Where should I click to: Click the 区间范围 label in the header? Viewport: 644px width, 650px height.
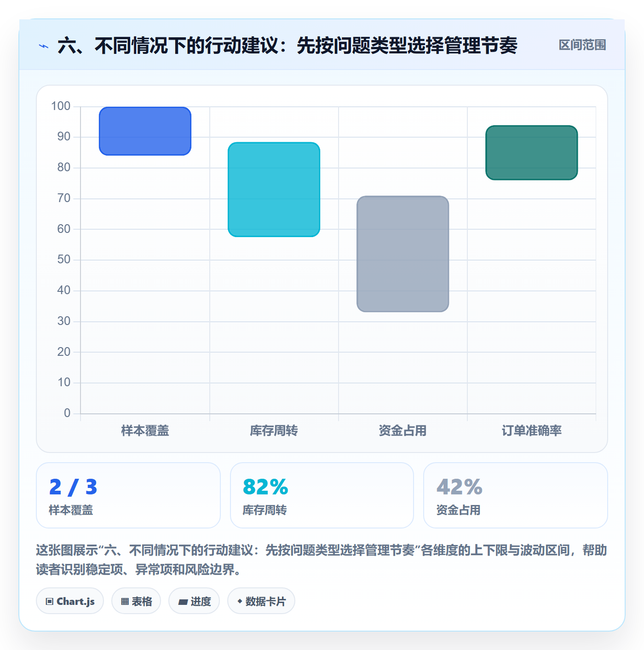click(582, 45)
